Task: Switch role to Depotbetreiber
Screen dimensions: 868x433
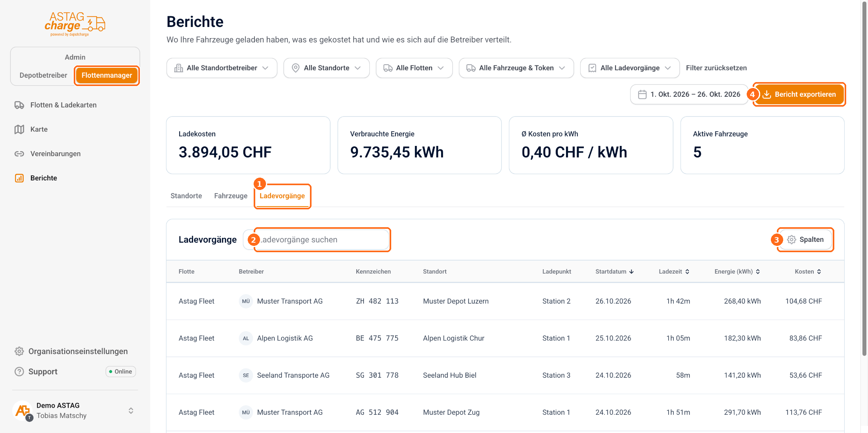Action: pos(43,75)
